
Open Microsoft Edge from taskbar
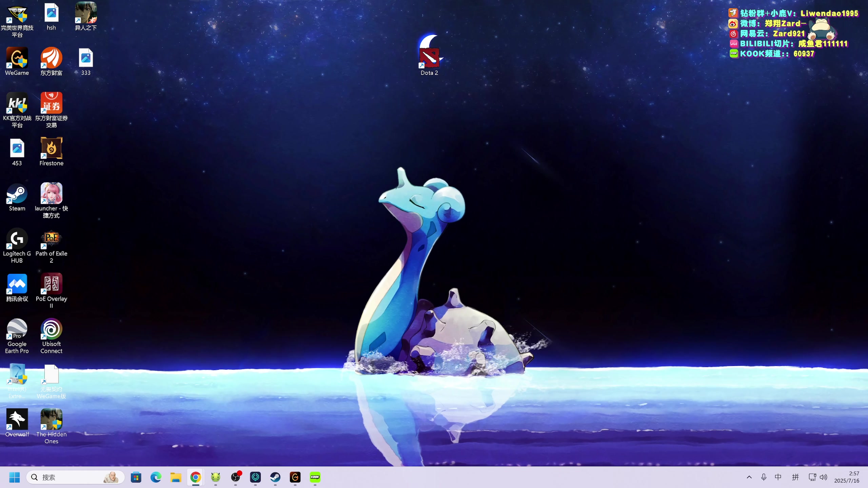tap(156, 477)
